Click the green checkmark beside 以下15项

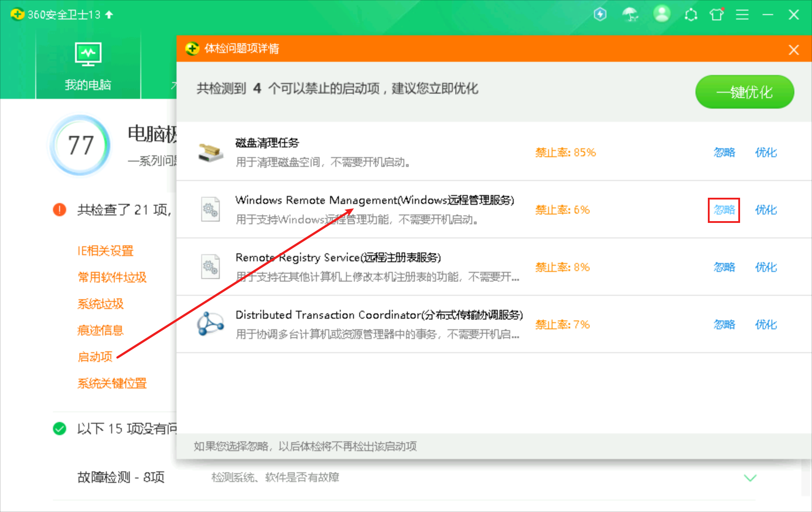pos(60,429)
